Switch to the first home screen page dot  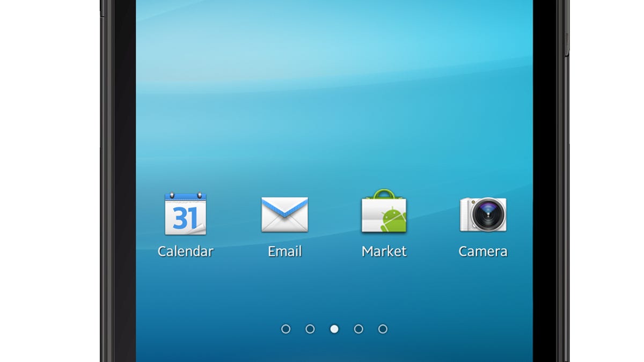coord(286,329)
